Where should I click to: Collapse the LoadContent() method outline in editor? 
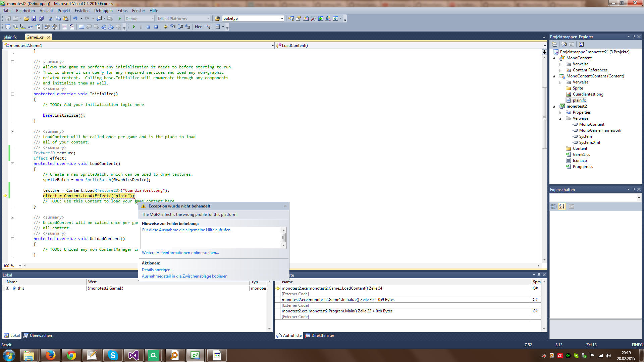12,164
